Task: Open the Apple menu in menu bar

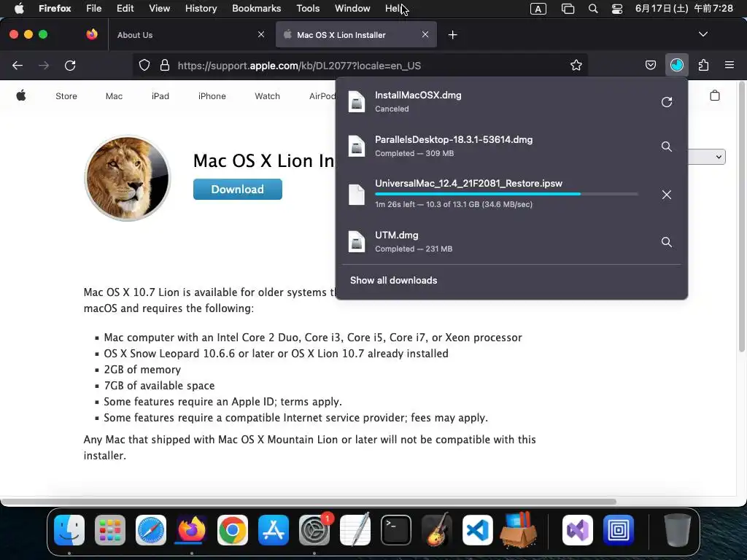Action: point(19,9)
